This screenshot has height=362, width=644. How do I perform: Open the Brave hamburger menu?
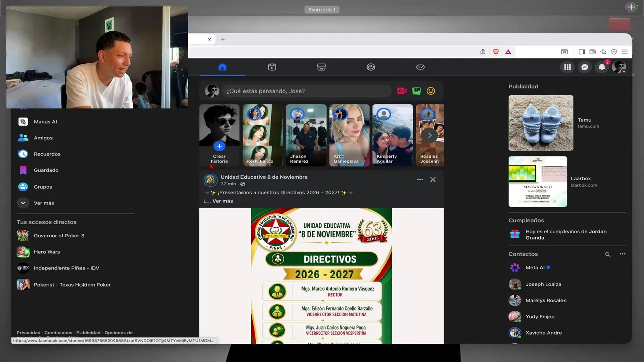[625, 51]
